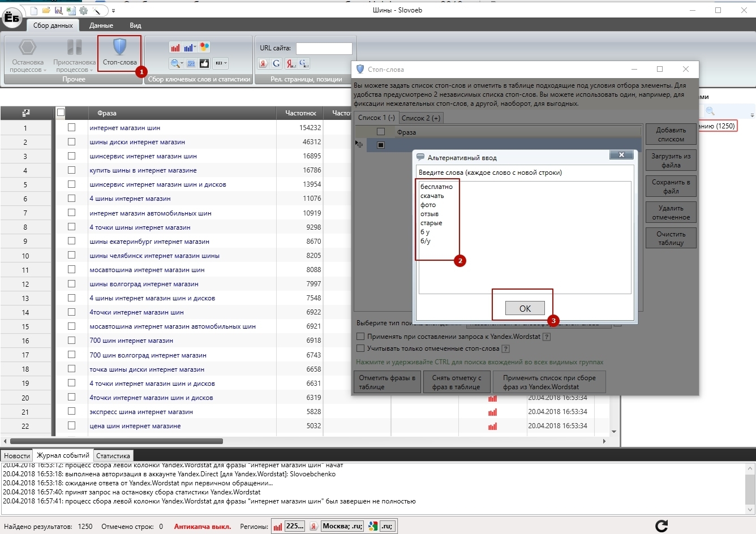This screenshot has width=756, height=534.
Task: Click the Добавить списком button
Action: [x=671, y=135]
